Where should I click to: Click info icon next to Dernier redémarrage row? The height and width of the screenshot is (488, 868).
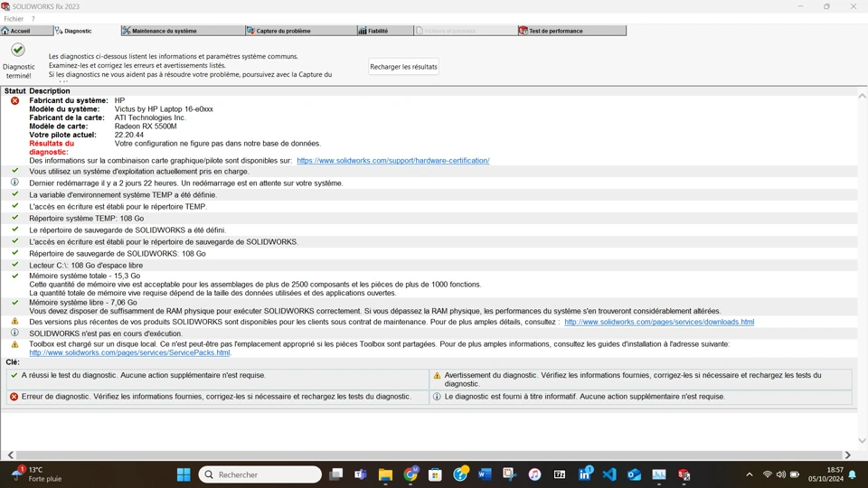pos(15,182)
